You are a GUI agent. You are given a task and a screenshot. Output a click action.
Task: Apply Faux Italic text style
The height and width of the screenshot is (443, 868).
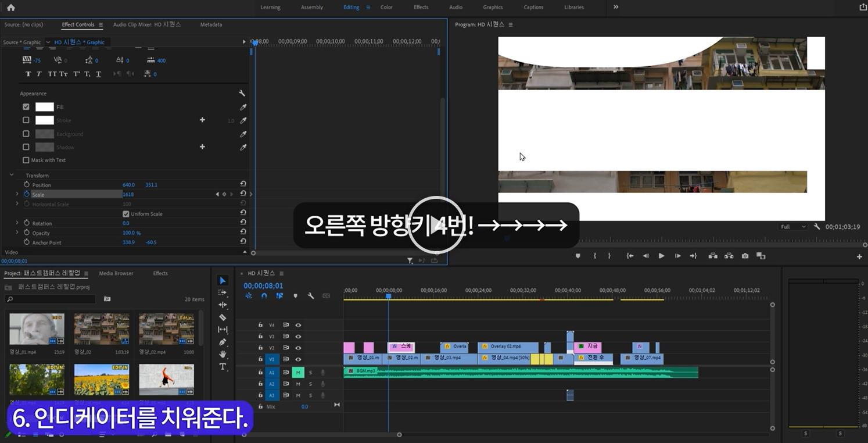(39, 74)
